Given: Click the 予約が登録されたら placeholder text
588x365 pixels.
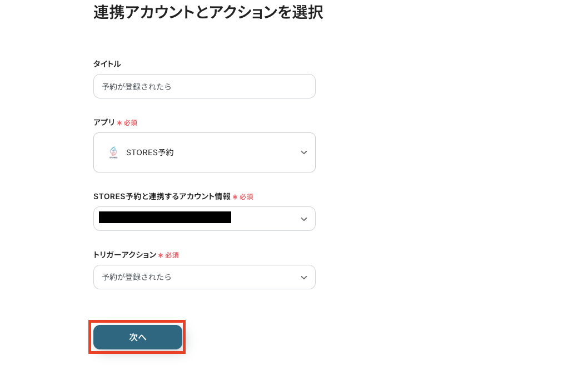Looking at the screenshot, I should tap(136, 86).
